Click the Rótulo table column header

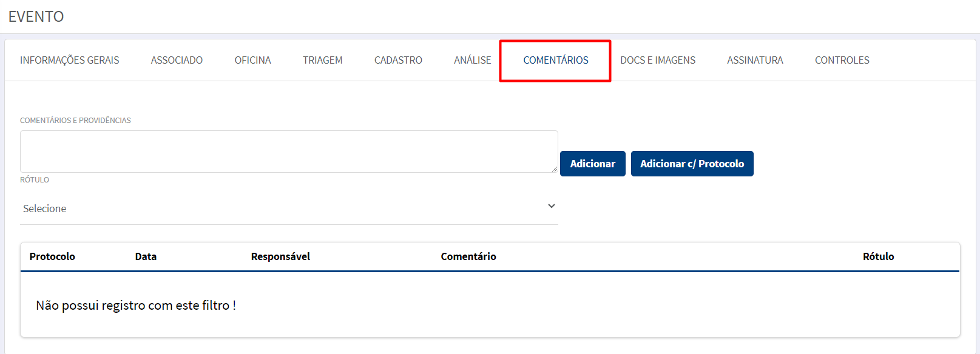click(878, 256)
